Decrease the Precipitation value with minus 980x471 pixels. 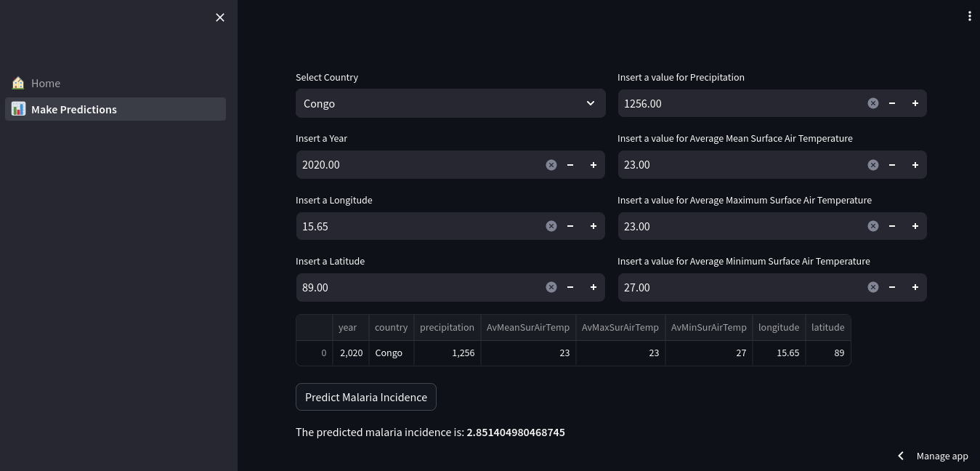(x=892, y=103)
